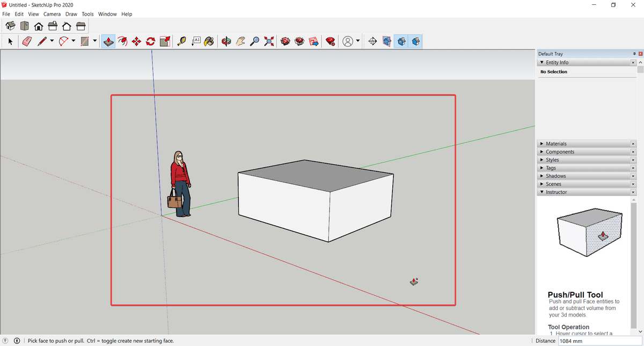
Task: Open the Tools menu
Action: (x=87, y=14)
